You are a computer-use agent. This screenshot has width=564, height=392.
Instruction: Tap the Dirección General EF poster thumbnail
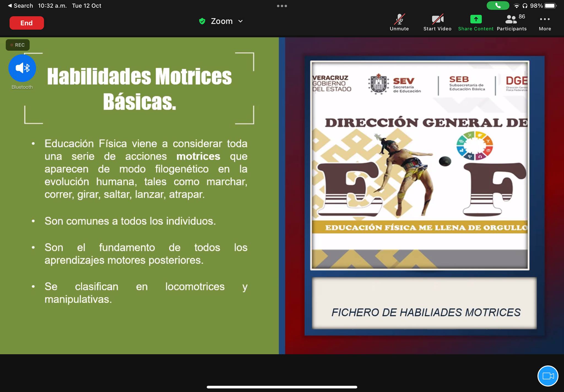click(419, 165)
